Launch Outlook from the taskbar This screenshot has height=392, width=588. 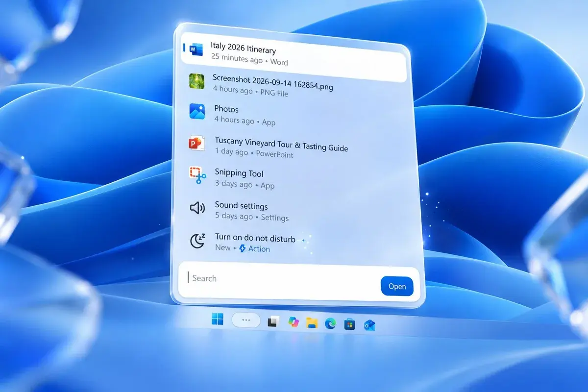(x=369, y=325)
